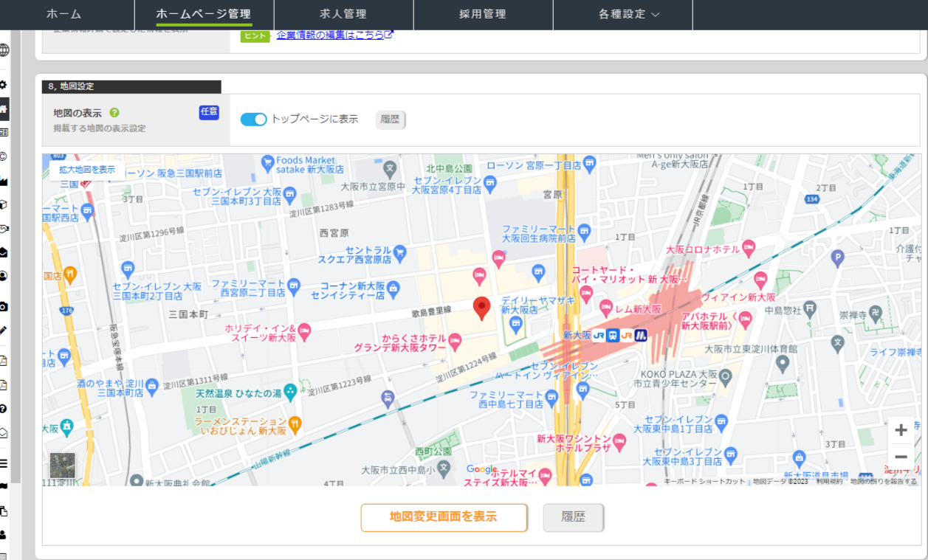The height and width of the screenshot is (560, 928).
Task: Open the ホームページ管理 tab
Action: (x=204, y=14)
